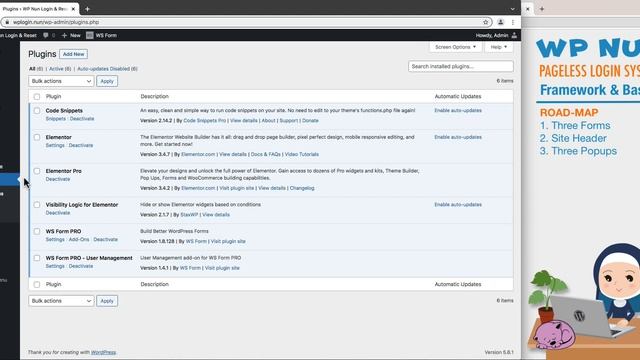The image size is (640, 360).
Task: Select all plugins with footer checkbox
Action: coord(37,284)
